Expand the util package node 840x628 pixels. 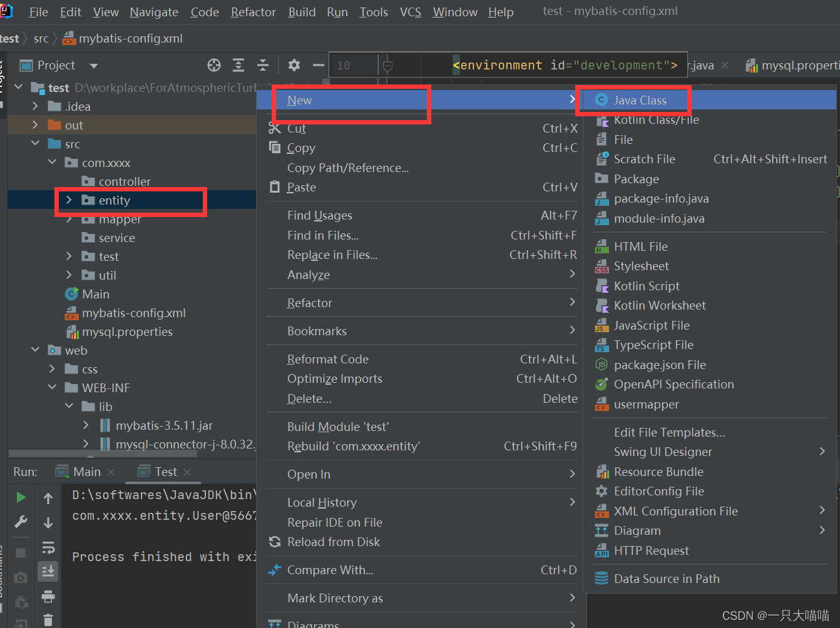tap(69, 275)
